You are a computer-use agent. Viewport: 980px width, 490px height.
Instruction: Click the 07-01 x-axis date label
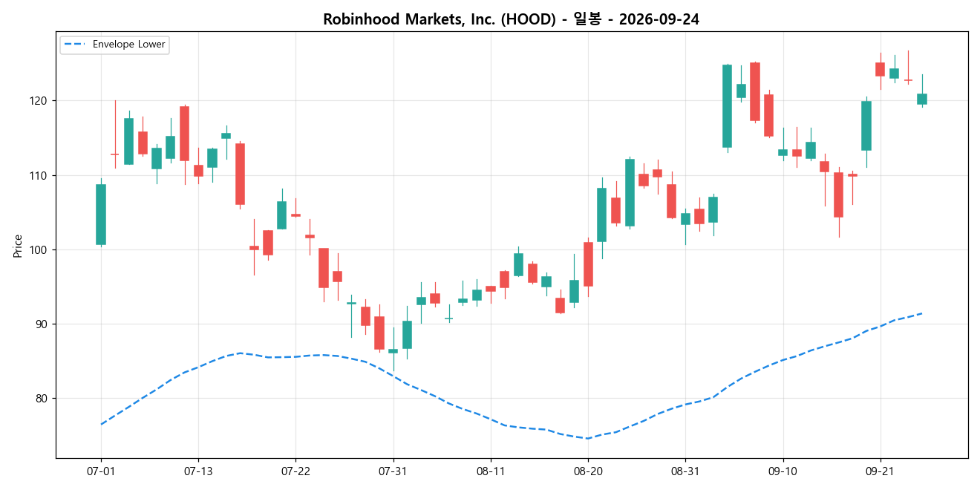[101, 471]
